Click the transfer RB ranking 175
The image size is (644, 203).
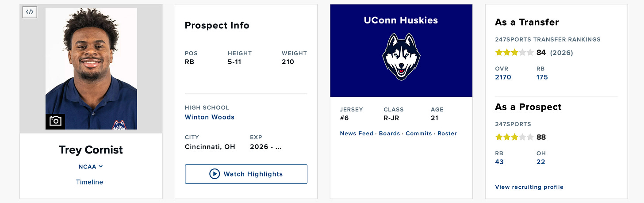pos(542,77)
